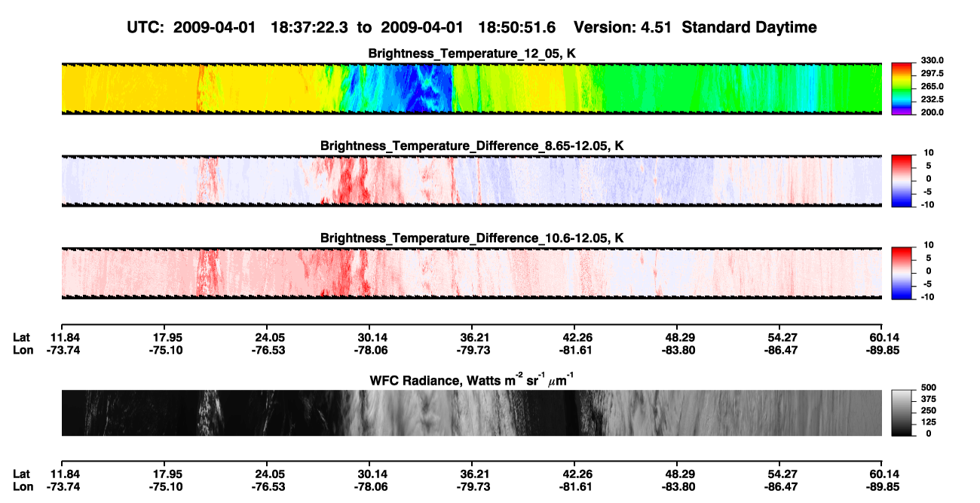
Task: Click longitude -81.61 on the bottom axis
Action: [x=574, y=486]
